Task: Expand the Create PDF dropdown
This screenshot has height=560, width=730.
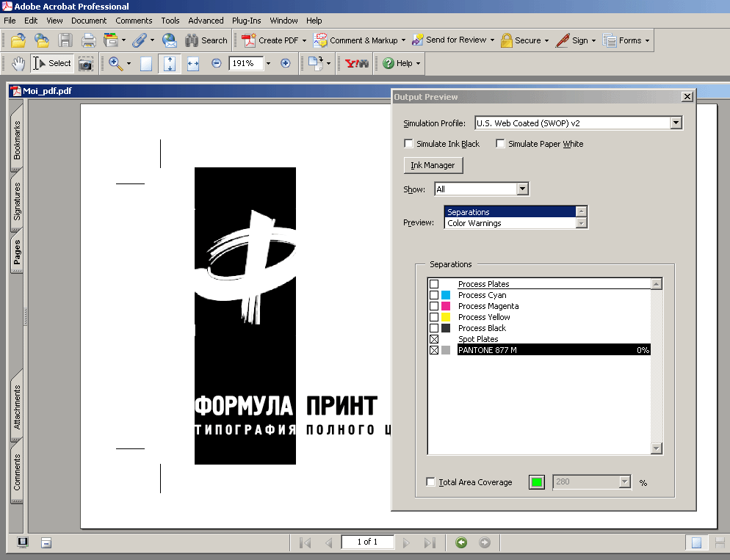Action: coord(305,40)
